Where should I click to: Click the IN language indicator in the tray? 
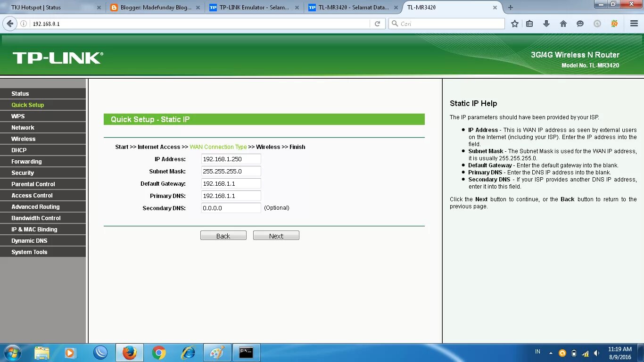(x=538, y=352)
